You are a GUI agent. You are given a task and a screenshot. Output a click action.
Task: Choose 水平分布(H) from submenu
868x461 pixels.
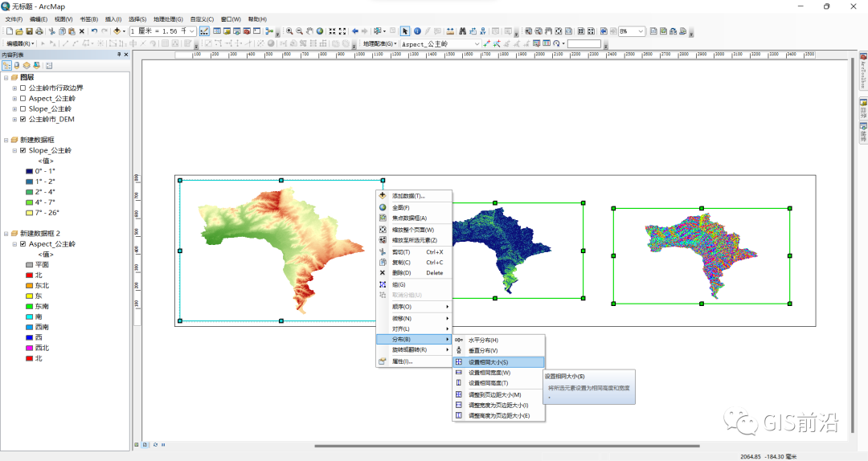(498, 341)
